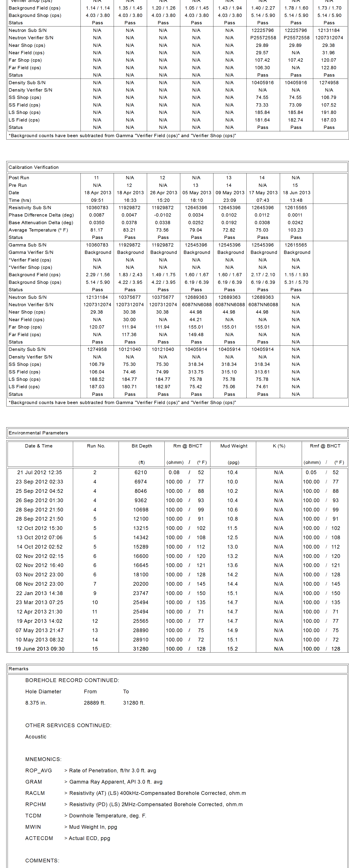Select the 'RPCHM' mnemonic
This screenshot has width=349, height=868.
pyautogui.click(x=35, y=804)
